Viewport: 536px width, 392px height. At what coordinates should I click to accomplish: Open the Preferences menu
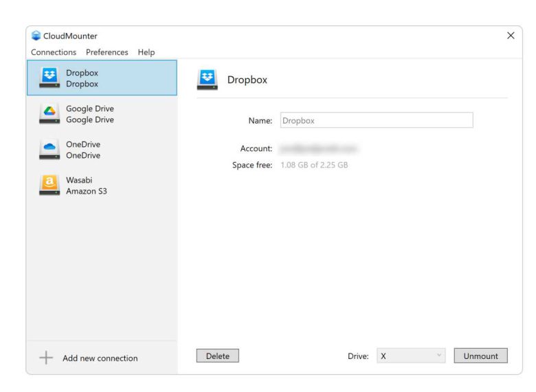click(x=107, y=52)
